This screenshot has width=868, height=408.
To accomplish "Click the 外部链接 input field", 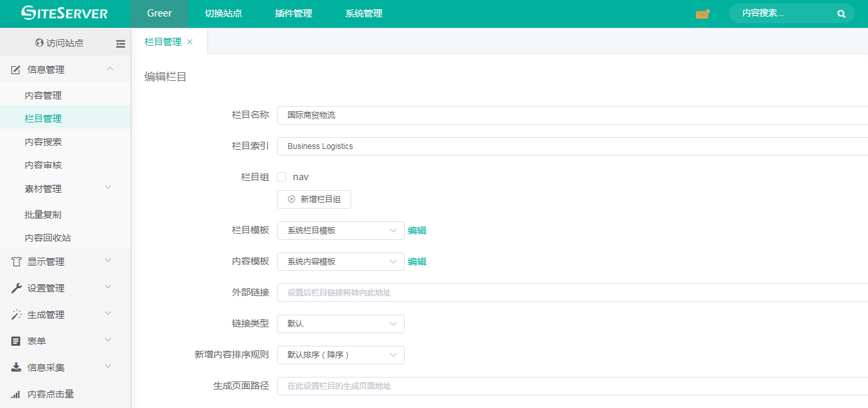I will (570, 293).
